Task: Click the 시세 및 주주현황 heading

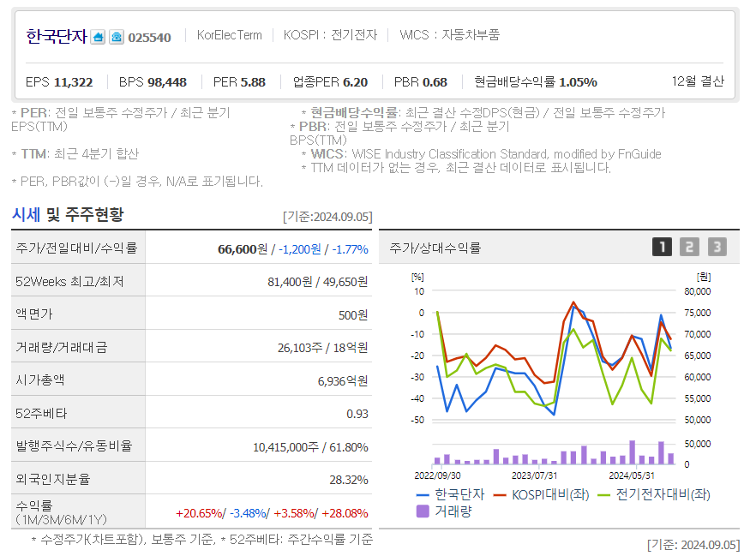Action: click(68, 214)
